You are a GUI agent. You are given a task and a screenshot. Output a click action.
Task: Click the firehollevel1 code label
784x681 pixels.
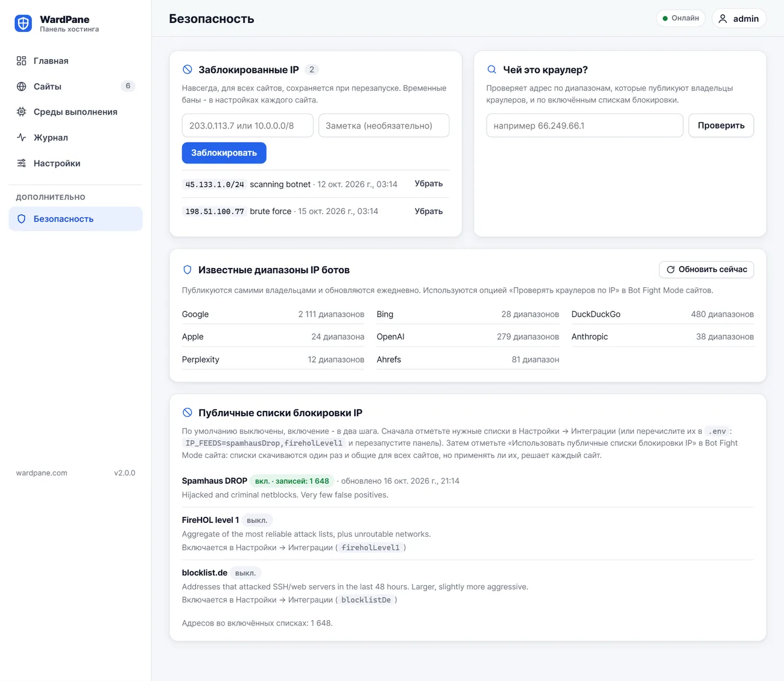coord(370,548)
